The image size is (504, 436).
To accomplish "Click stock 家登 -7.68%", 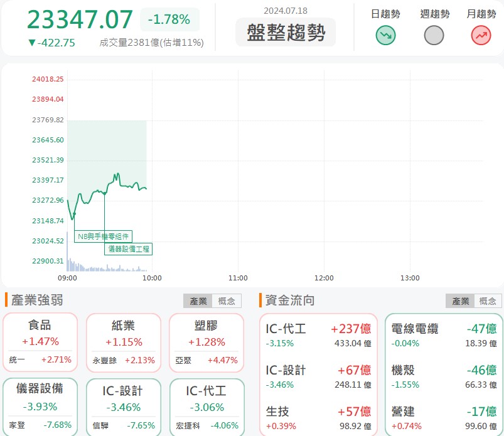I will pos(40,425).
